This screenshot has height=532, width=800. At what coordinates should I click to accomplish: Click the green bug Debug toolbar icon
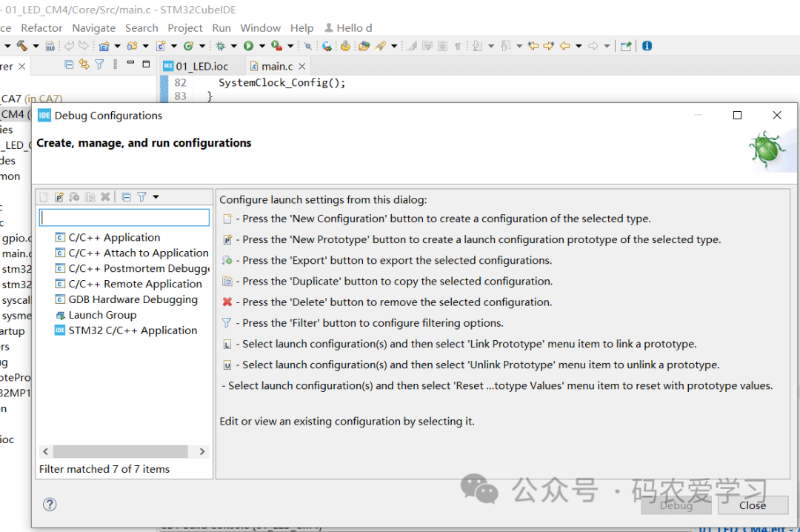coord(221,46)
